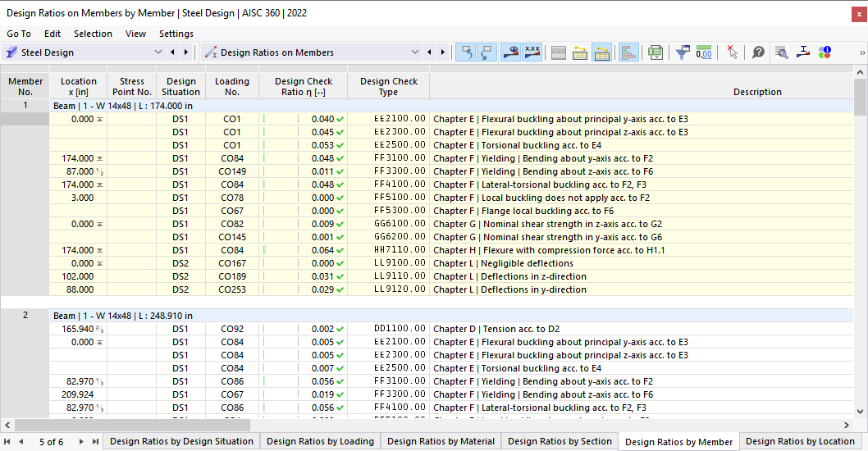Click the vertical scrollbar down arrow

[x=860, y=411]
